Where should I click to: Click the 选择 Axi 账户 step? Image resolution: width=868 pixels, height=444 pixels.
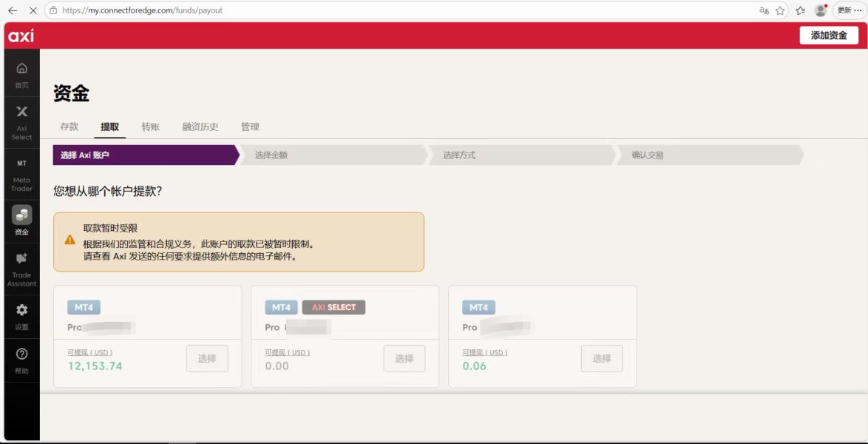pyautogui.click(x=146, y=155)
